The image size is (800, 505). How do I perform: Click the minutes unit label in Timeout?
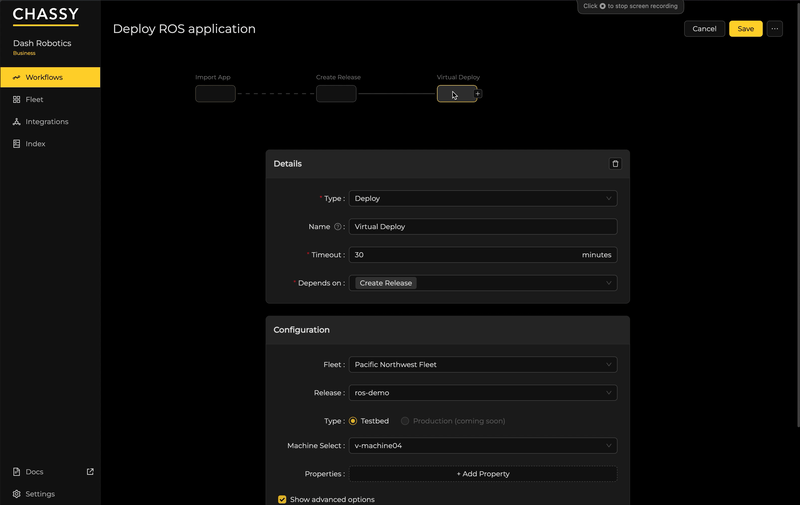tap(596, 255)
